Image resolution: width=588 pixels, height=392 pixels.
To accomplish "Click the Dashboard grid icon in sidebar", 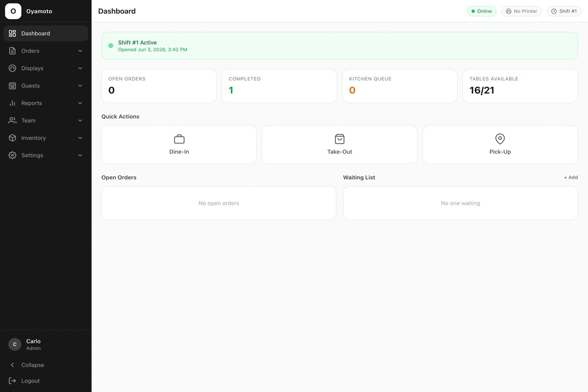I will [12, 33].
